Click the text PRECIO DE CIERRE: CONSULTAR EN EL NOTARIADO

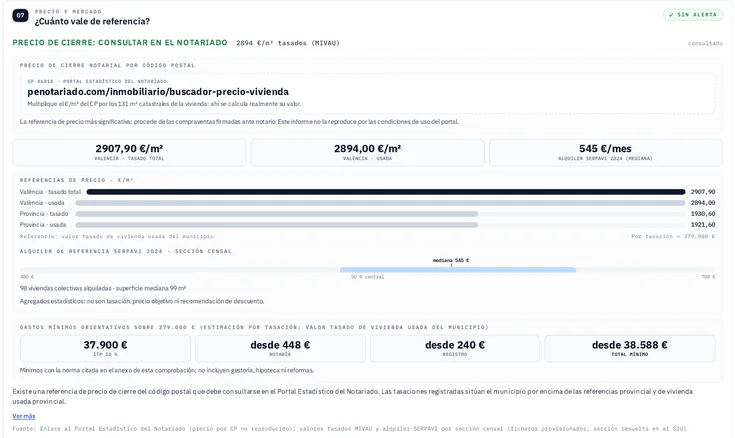pyautogui.click(x=120, y=43)
